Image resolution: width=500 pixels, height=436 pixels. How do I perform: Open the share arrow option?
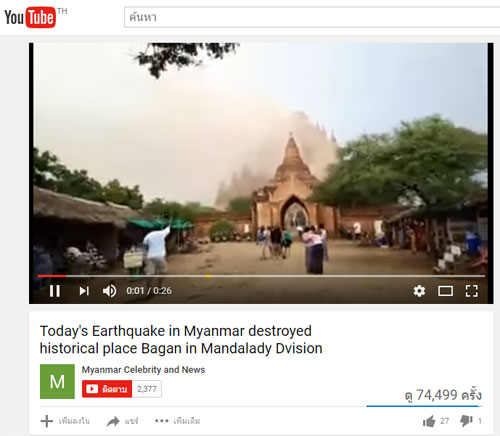click(x=122, y=421)
